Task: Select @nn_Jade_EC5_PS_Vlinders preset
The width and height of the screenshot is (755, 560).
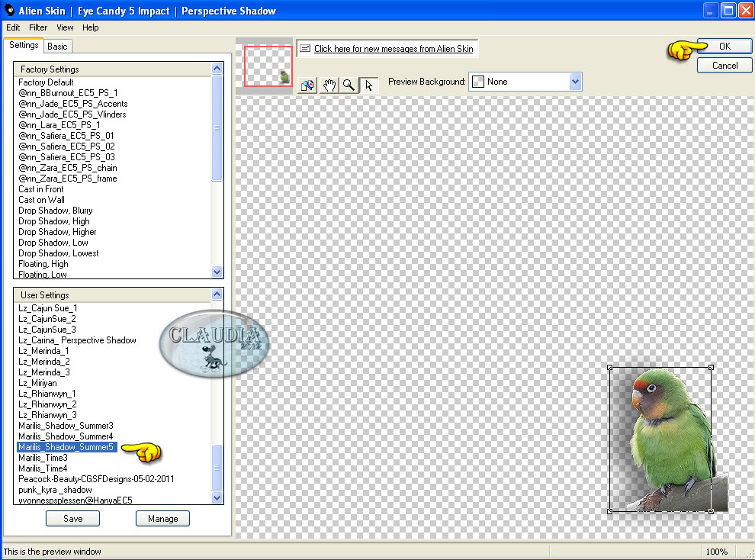Action: (72, 114)
